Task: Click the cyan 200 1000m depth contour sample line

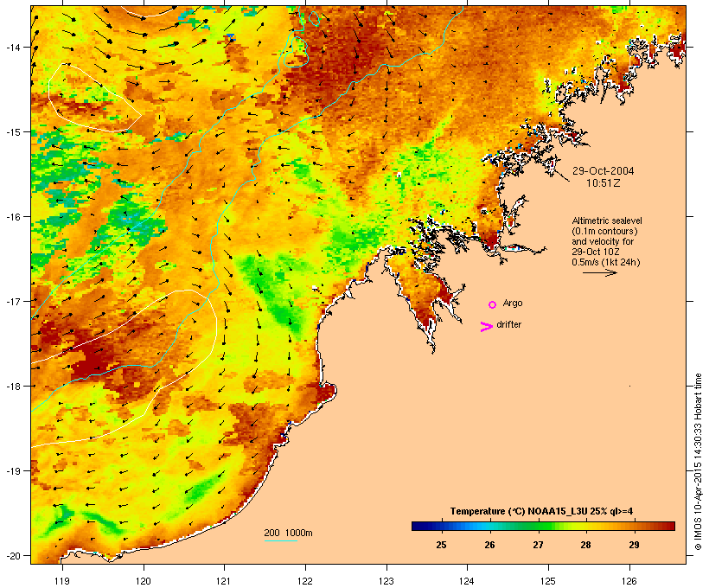Action: click(281, 540)
